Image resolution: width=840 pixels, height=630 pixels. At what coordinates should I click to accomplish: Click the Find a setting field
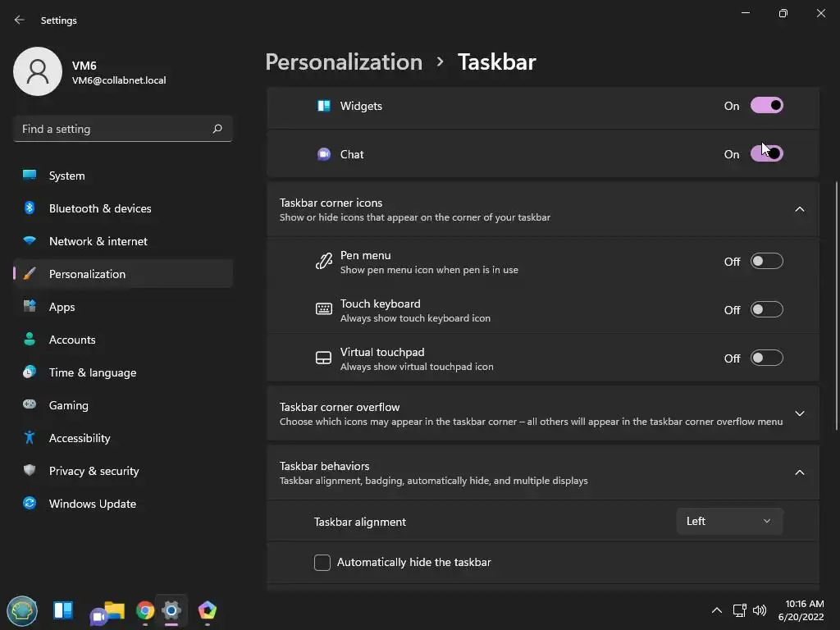[x=123, y=129]
